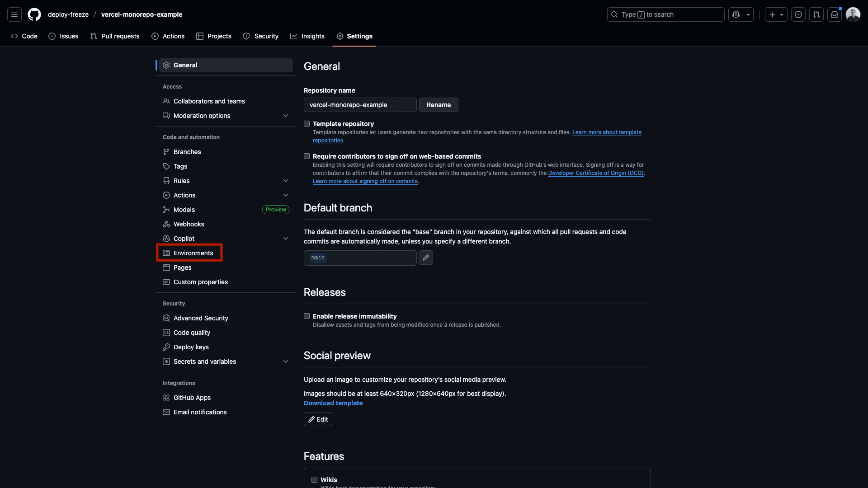Screen dimensions: 868x488
Task: Open the Environments settings page
Action: point(193,253)
